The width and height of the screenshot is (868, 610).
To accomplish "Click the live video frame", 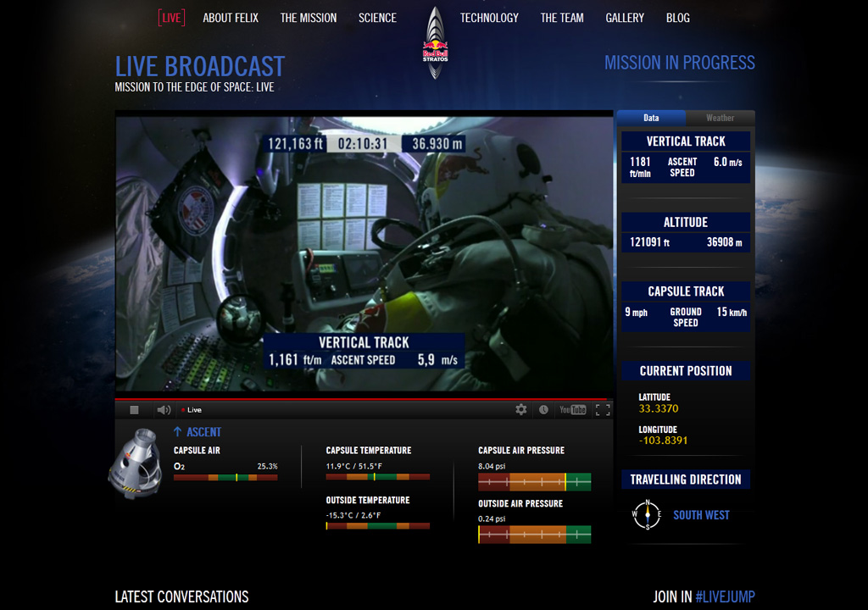I will [364, 253].
